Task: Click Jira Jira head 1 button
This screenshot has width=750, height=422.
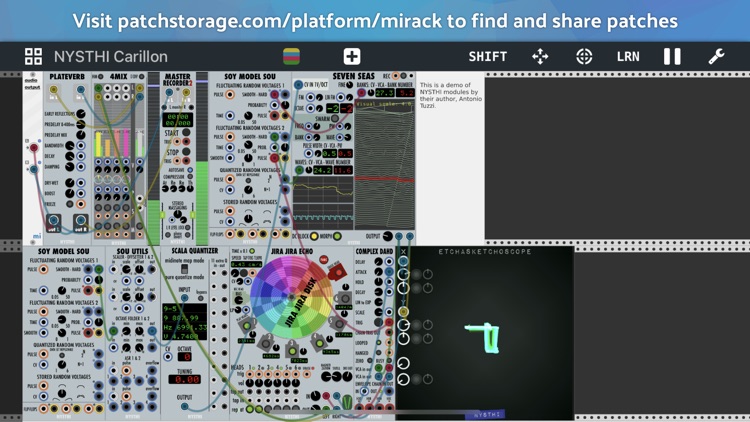Action: (247, 325)
